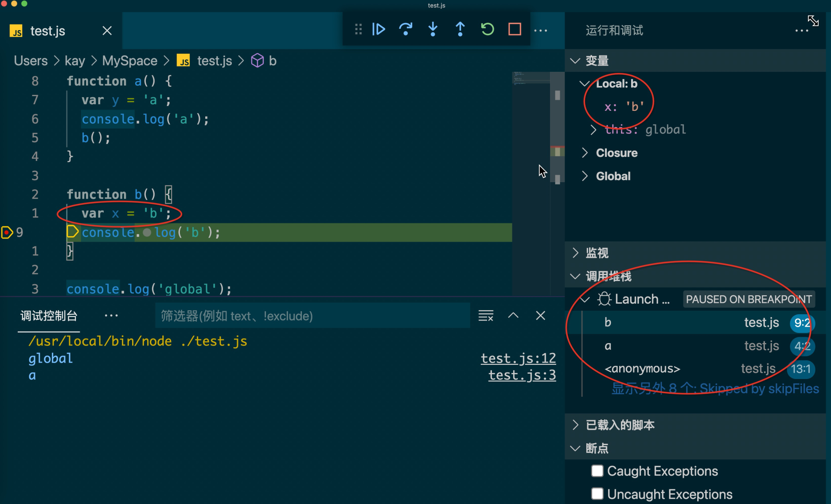The image size is (831, 504).
Task: Stop debugging with the red square
Action: pyautogui.click(x=515, y=29)
